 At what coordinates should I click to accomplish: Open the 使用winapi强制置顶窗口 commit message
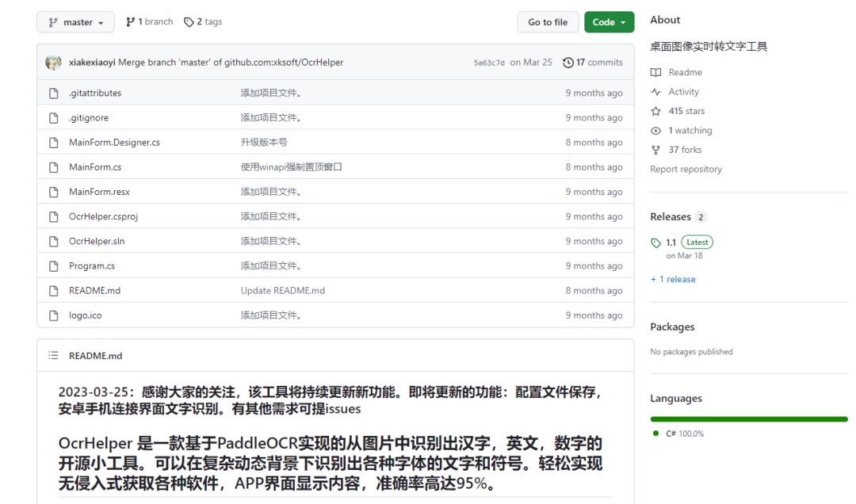[292, 167]
